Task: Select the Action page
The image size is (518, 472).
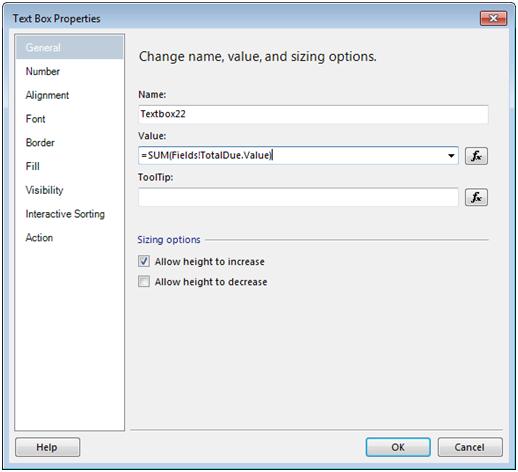Action: [x=39, y=238]
